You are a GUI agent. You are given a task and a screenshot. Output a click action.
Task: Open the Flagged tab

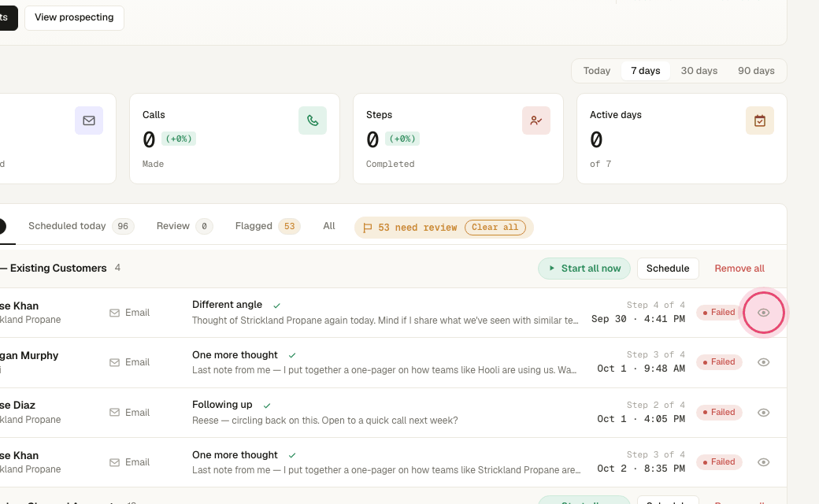(268, 226)
